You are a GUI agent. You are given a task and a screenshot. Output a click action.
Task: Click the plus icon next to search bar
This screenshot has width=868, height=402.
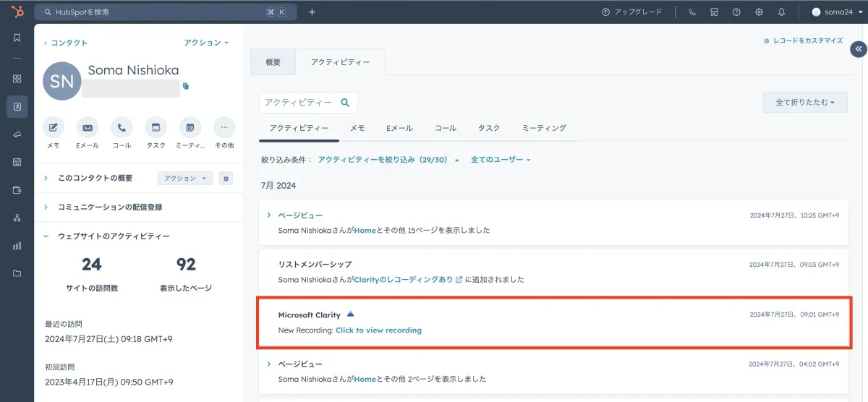[312, 12]
